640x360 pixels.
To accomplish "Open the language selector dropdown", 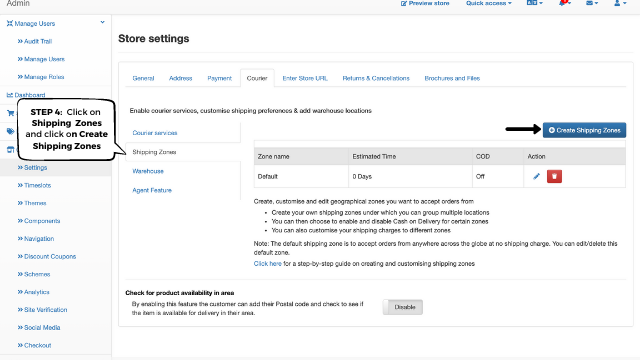I will 535,3.
